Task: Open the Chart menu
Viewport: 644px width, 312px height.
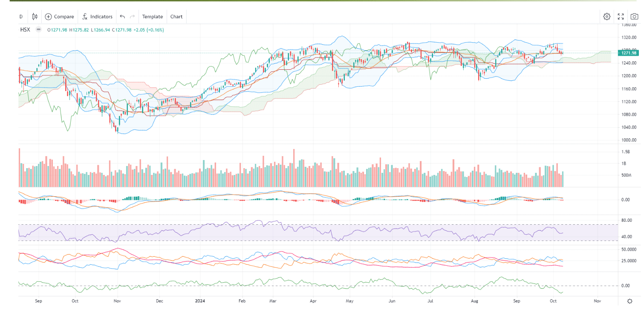Action: tap(176, 17)
